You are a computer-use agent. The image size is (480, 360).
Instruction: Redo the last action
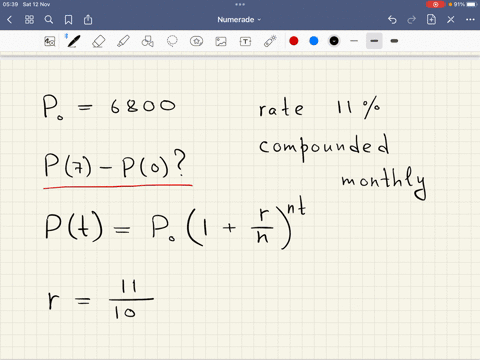(411, 20)
